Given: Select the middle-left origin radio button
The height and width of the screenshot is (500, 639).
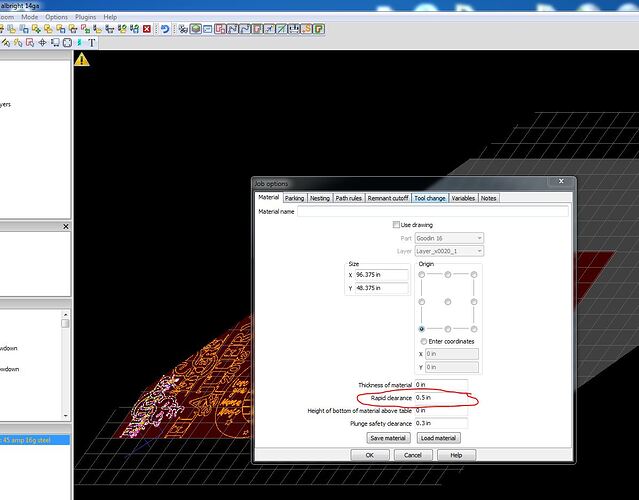Looking at the screenshot, I should pos(422,302).
